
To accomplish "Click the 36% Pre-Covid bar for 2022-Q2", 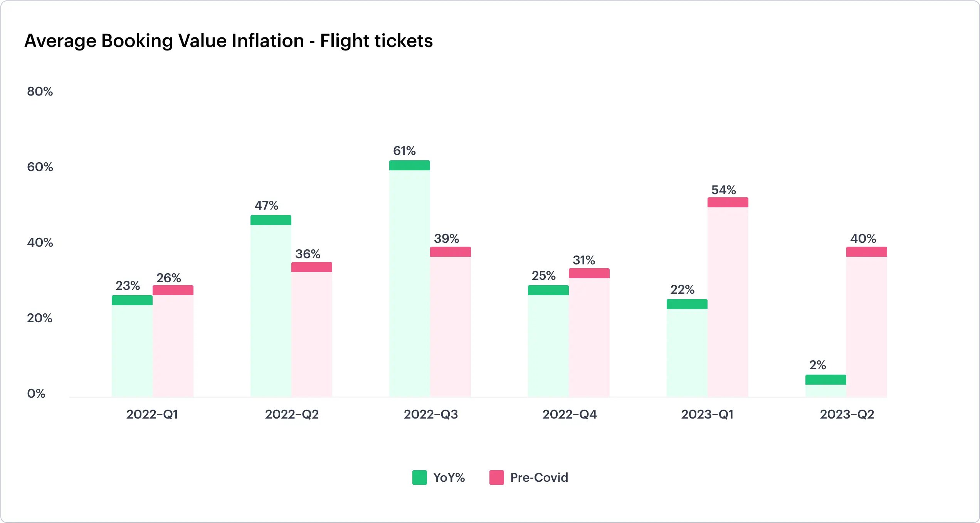I will [x=311, y=330].
